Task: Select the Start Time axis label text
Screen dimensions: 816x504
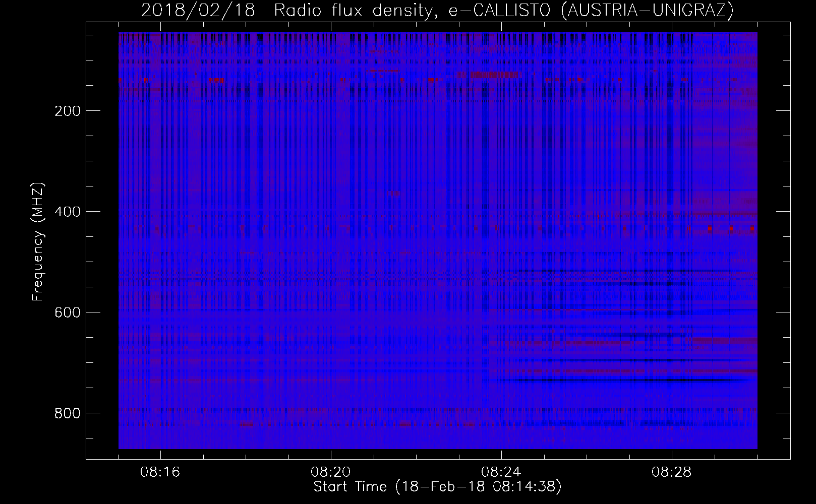Action: tap(437, 487)
